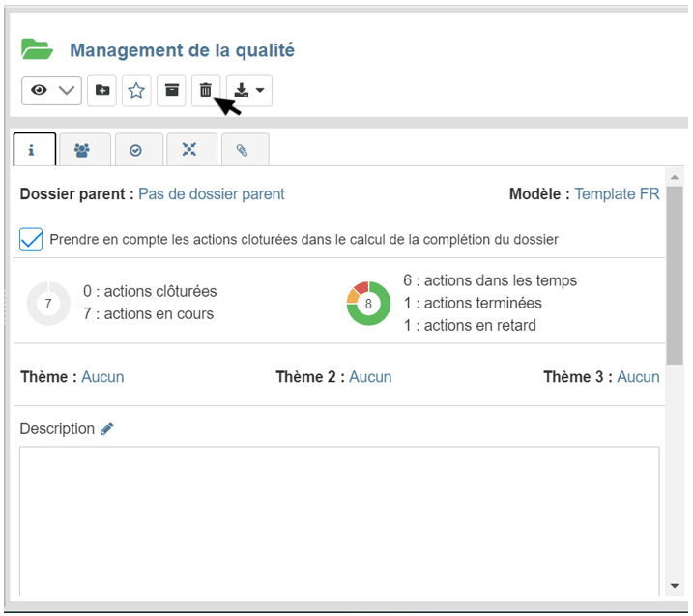Expand the download export dropdown
This screenshot has height=616, width=693.
click(248, 90)
